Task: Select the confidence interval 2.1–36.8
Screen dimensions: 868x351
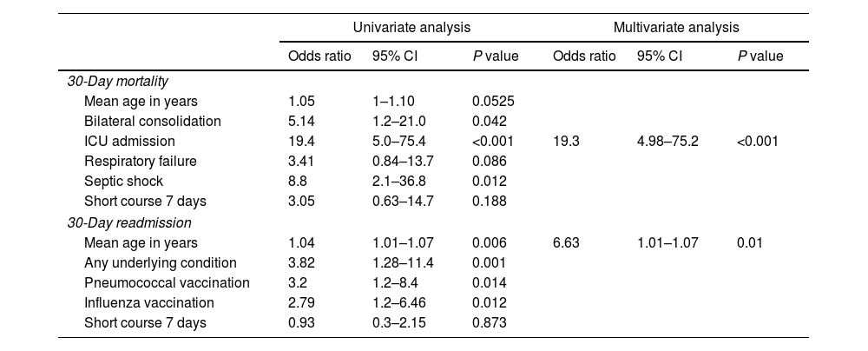Action: [x=398, y=182]
